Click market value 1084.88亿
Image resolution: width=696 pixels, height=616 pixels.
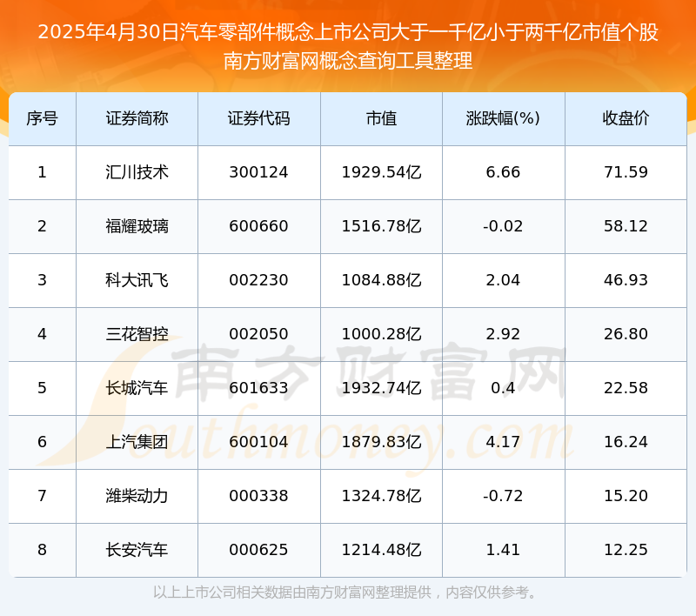pyautogui.click(x=381, y=280)
